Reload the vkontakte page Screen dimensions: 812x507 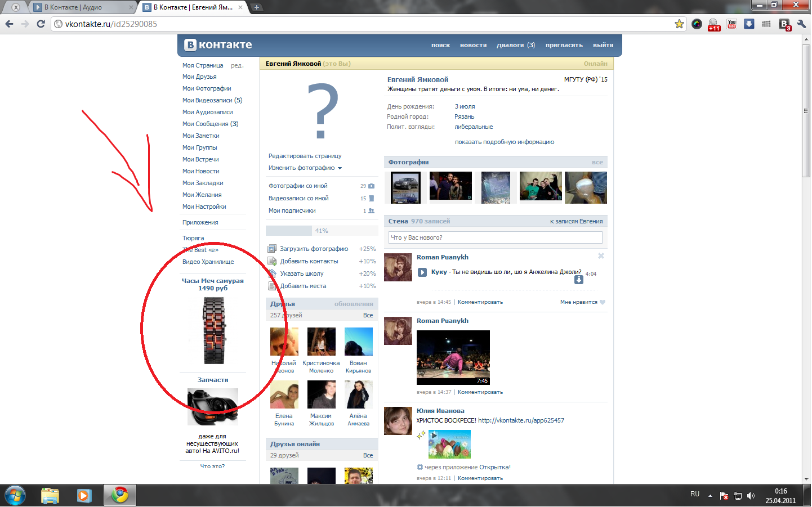[41, 24]
